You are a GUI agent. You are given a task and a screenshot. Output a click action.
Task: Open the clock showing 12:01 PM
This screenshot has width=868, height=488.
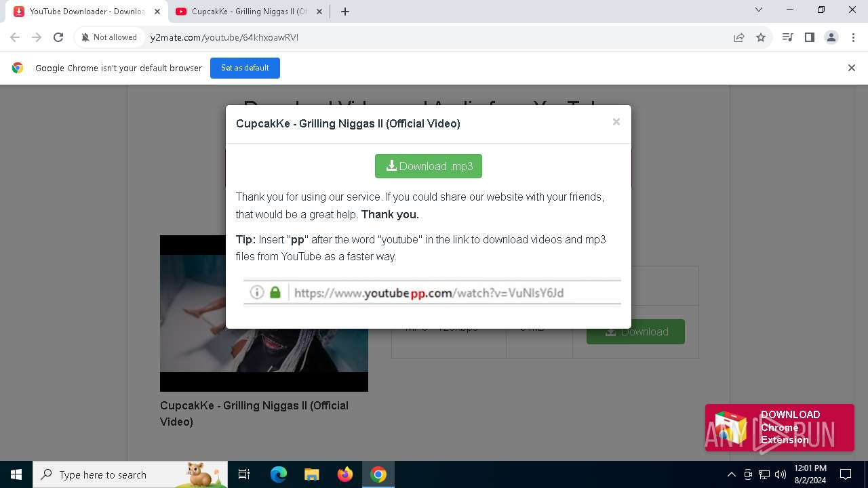point(810,474)
